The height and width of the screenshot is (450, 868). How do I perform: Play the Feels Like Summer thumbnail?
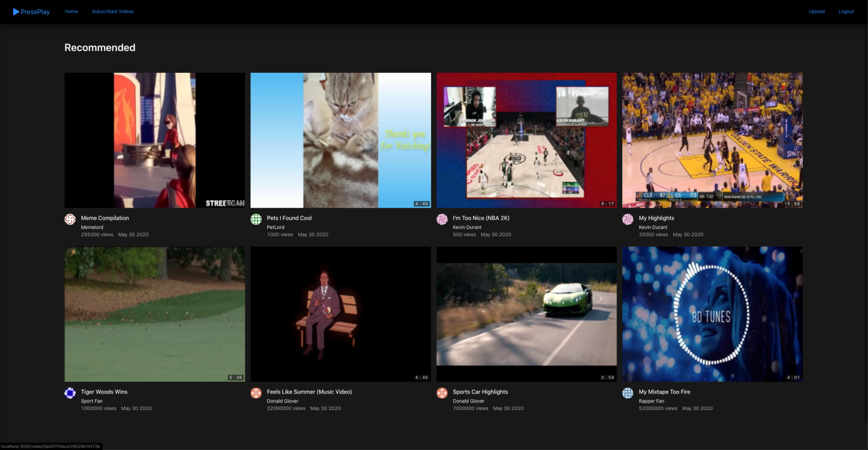[x=340, y=314]
